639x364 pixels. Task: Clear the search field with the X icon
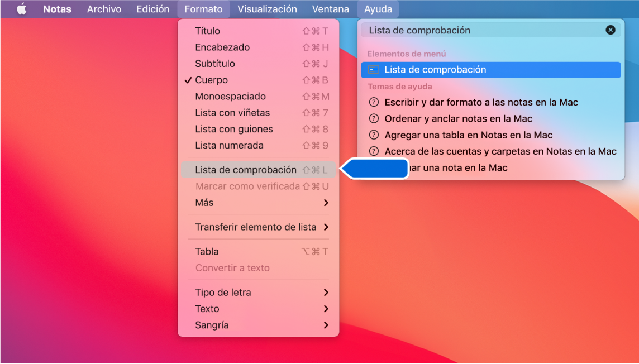click(610, 30)
